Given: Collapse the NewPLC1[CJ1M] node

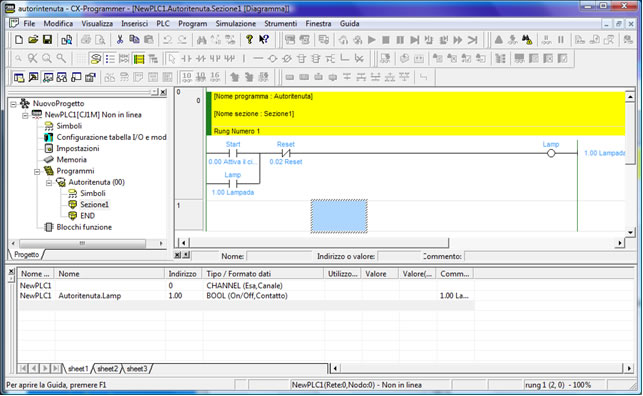Looking at the screenshot, I should pos(25,115).
